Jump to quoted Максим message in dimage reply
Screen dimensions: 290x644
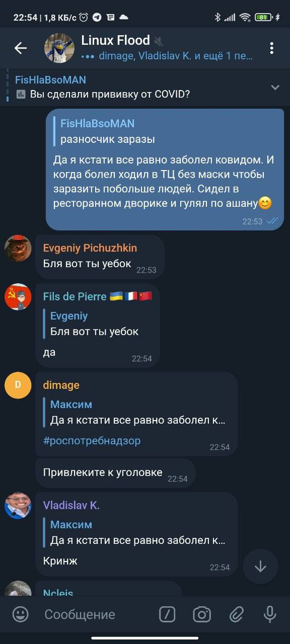click(x=137, y=412)
